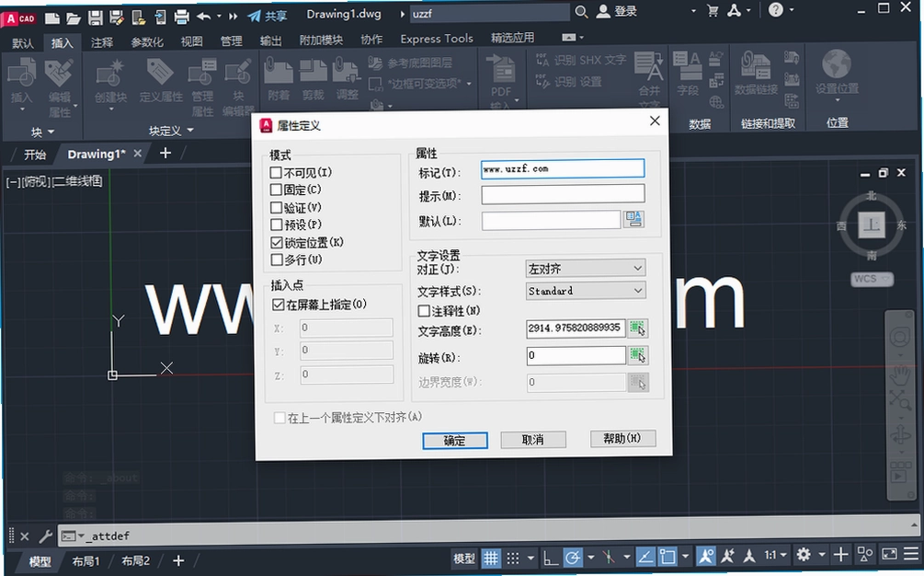This screenshot has width=924, height=576.
Task: Click the Help (帮助) button in dialog
Action: [x=622, y=438]
